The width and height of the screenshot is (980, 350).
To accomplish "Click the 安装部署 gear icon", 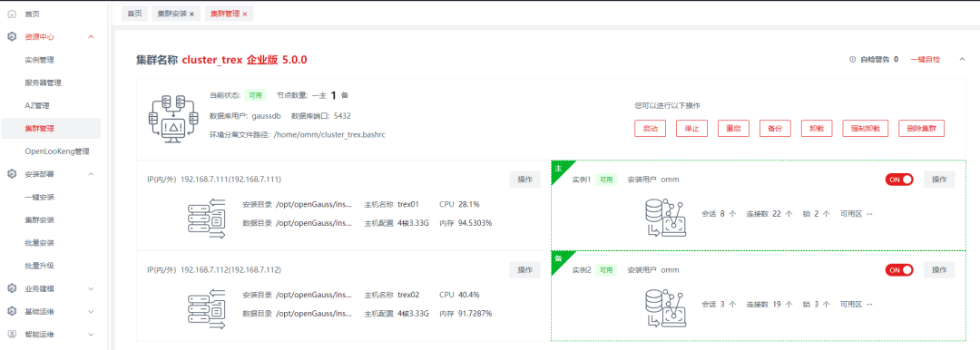I will point(11,174).
